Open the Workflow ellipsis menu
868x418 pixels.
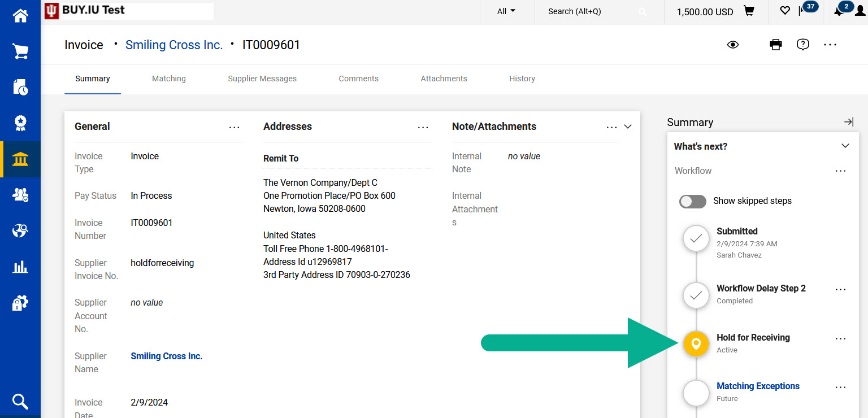pos(841,171)
